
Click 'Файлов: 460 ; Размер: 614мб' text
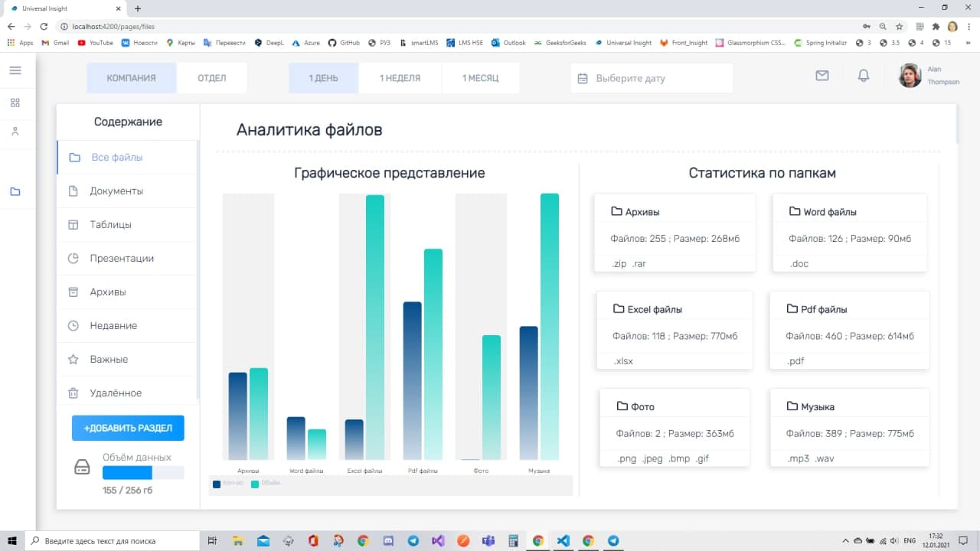pyautogui.click(x=850, y=336)
